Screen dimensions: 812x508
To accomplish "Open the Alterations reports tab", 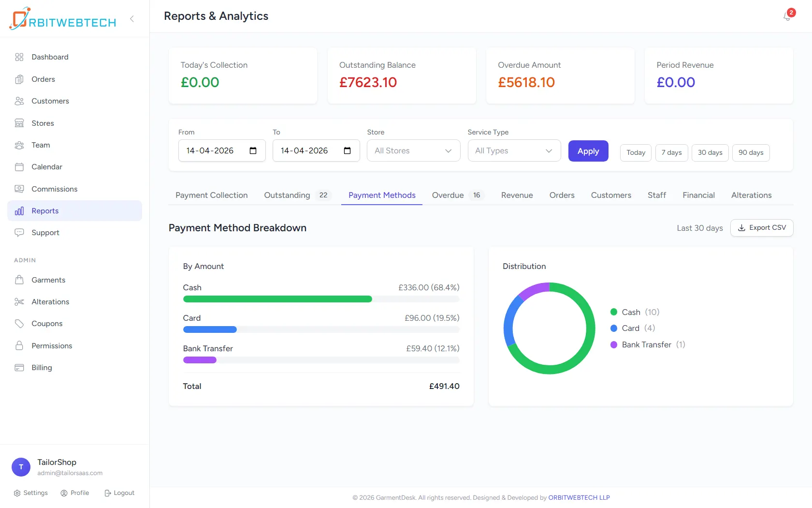I will coord(752,195).
